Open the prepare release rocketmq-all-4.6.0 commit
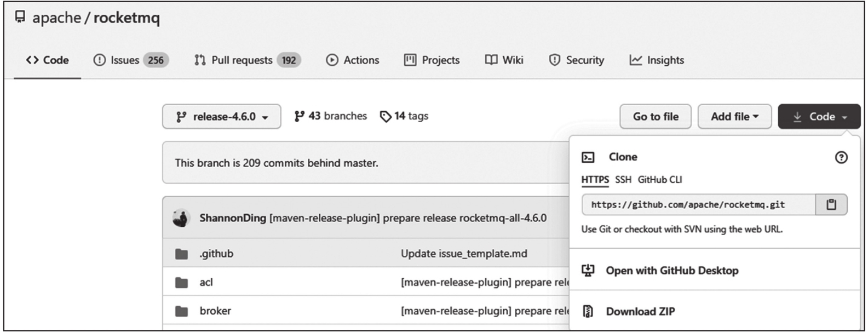 tap(408, 218)
